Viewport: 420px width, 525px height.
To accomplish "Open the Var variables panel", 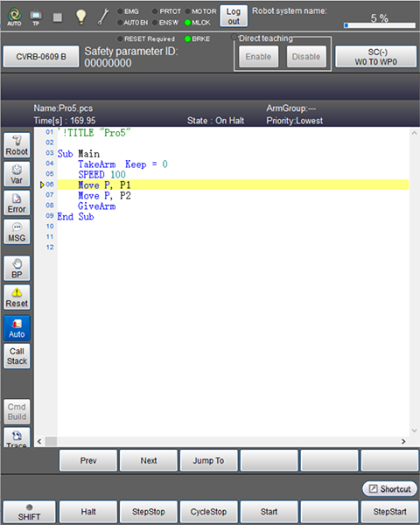I will coord(17,174).
